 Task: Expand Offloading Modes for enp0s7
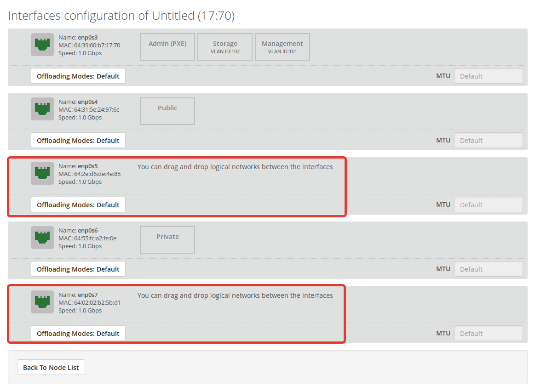coord(78,333)
